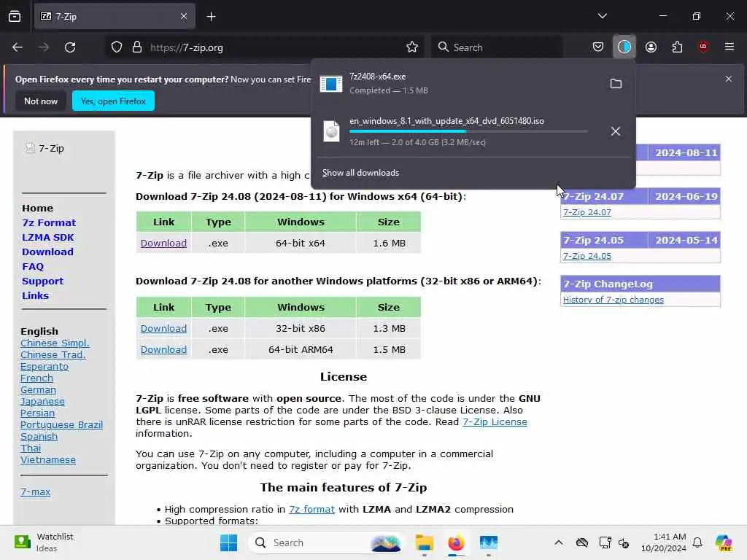Screen dimensions: 747x560
Task: Switch language to Portuguese Brazil
Action: point(61,425)
